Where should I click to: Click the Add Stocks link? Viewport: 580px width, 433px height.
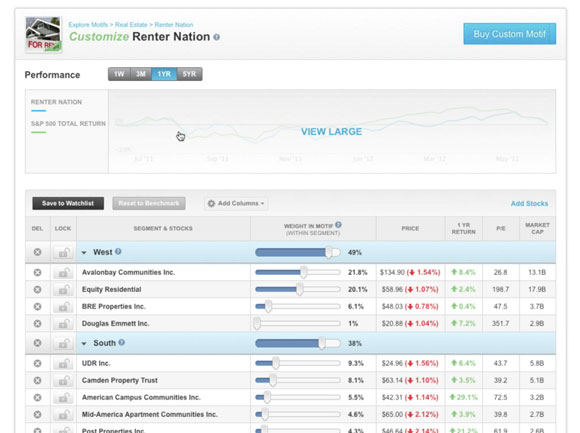pos(529,203)
